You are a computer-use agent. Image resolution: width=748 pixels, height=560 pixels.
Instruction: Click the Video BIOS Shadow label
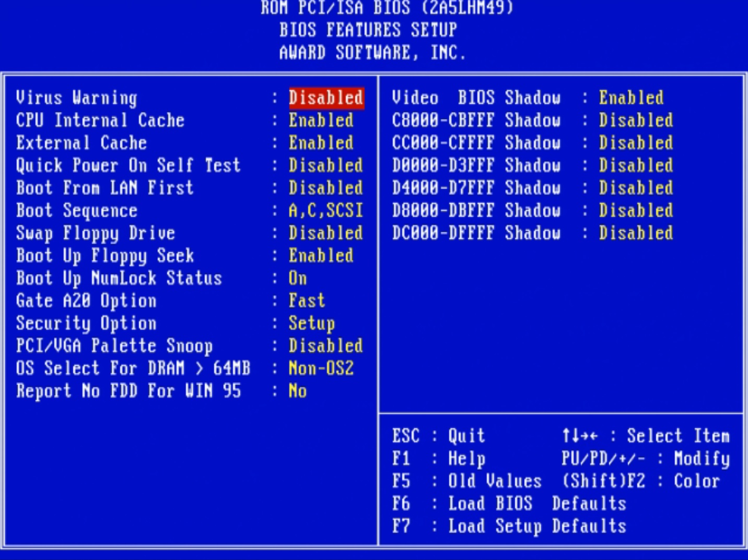pyautogui.click(x=476, y=98)
